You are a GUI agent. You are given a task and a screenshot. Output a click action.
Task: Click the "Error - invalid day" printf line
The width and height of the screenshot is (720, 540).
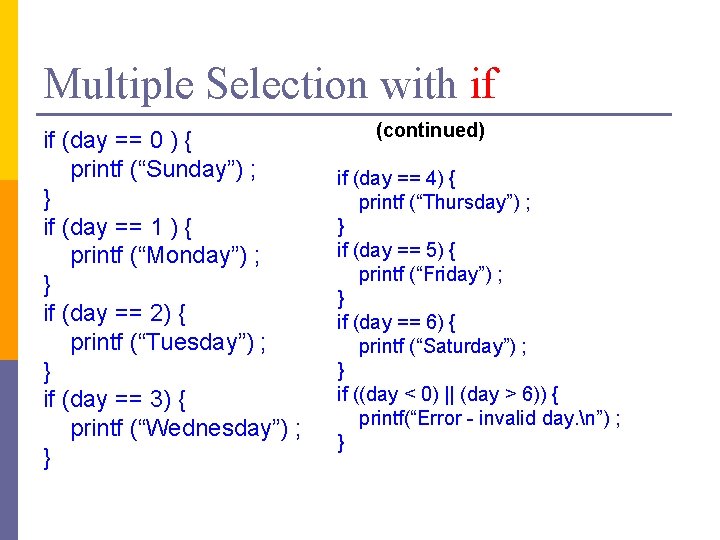(490, 418)
